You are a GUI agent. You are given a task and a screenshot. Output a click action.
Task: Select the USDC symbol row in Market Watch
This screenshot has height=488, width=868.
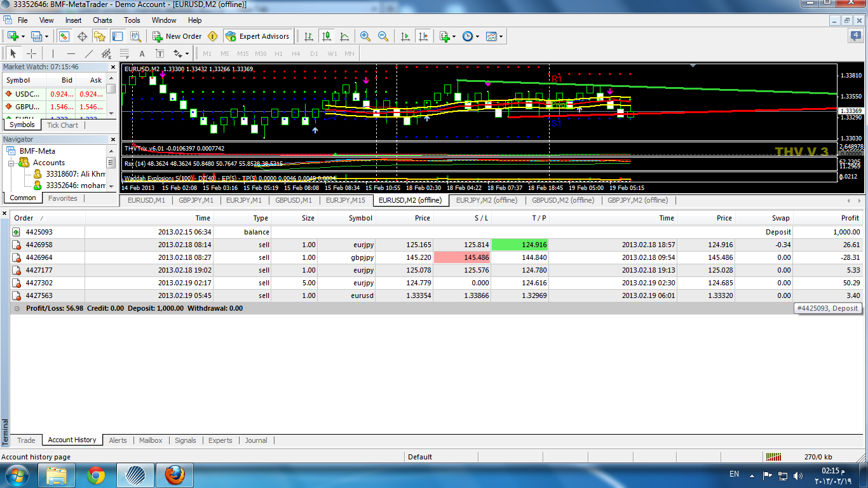[x=53, y=94]
